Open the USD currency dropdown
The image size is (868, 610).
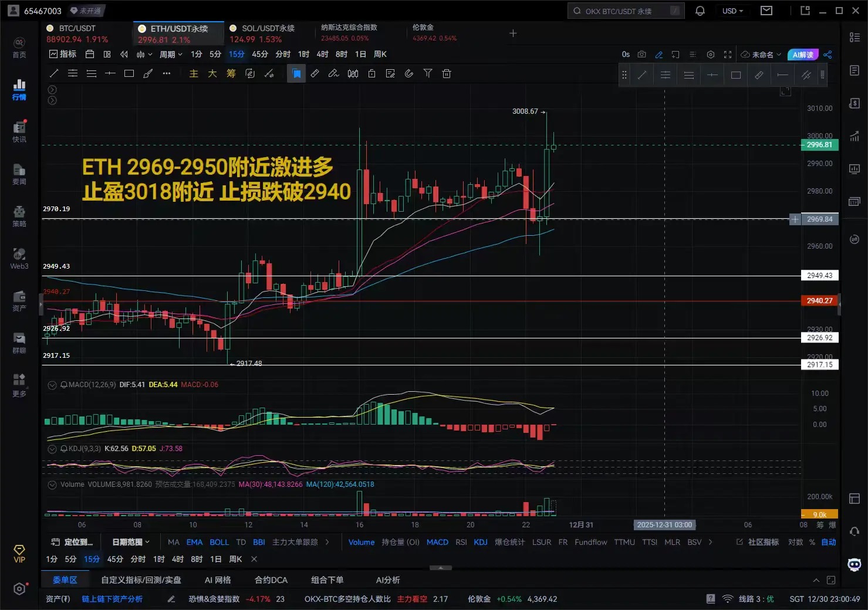733,11
